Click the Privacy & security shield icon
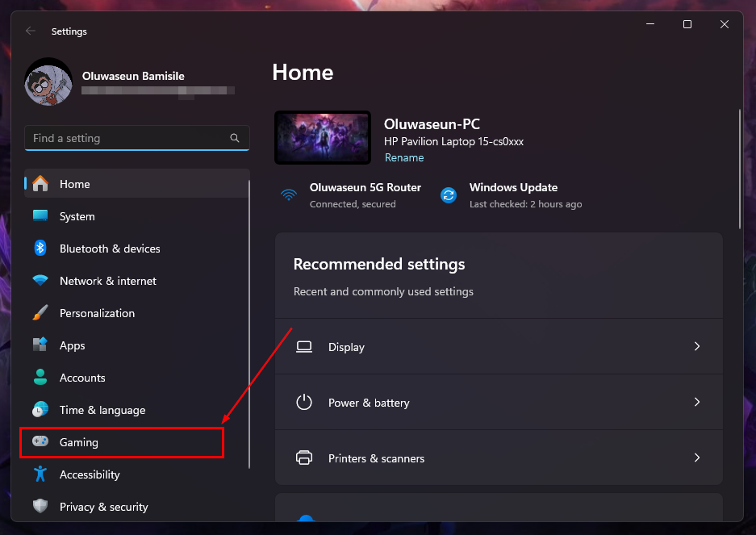756x535 pixels. [40, 506]
